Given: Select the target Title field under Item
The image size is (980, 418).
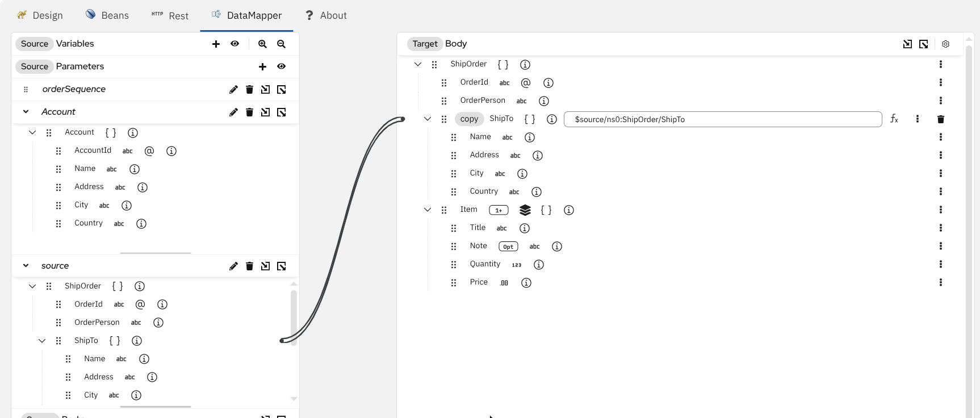Looking at the screenshot, I should pyautogui.click(x=478, y=228).
